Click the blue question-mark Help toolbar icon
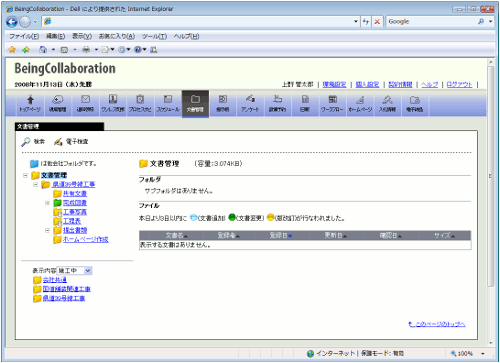500x363 pixels. (x=138, y=50)
